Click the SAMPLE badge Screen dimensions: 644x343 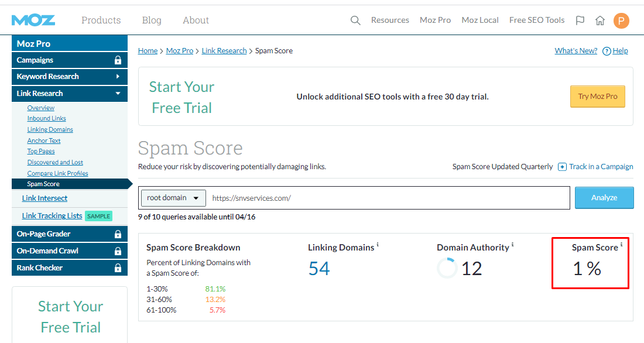[x=98, y=216]
